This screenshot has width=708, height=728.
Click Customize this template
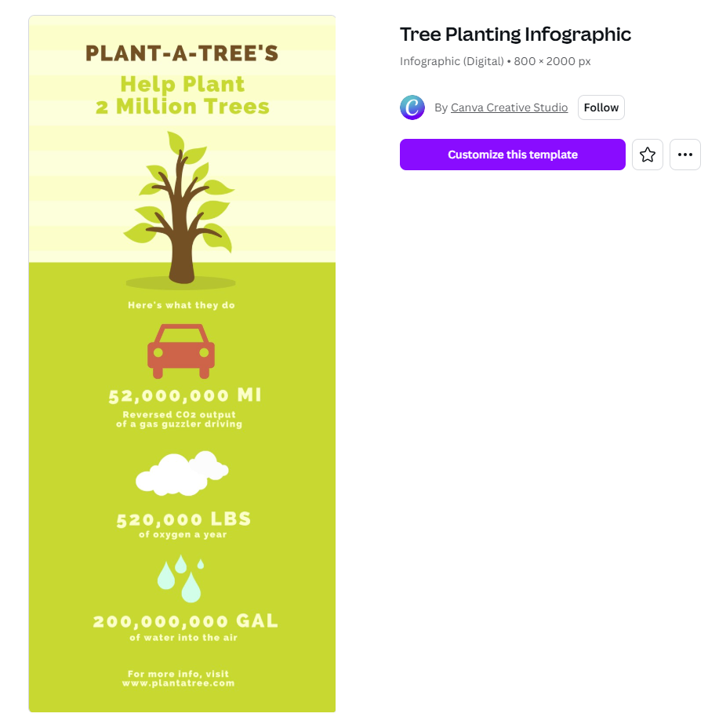513,155
